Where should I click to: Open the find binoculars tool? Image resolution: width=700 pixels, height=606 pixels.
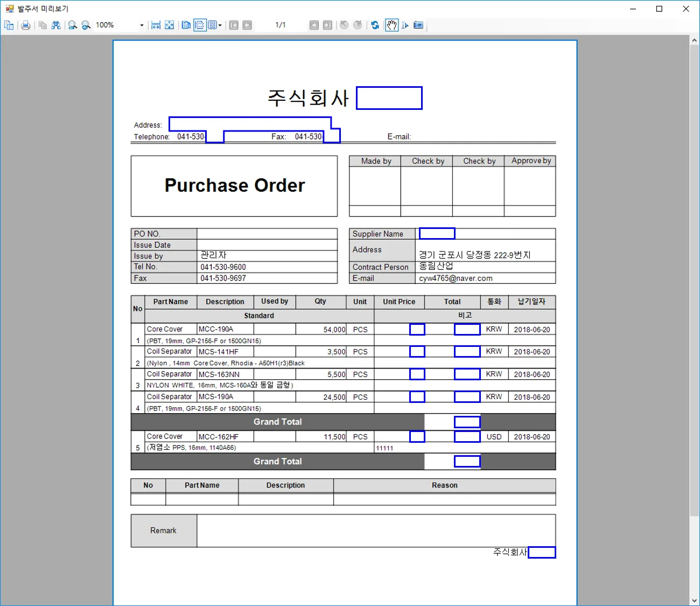[56, 25]
